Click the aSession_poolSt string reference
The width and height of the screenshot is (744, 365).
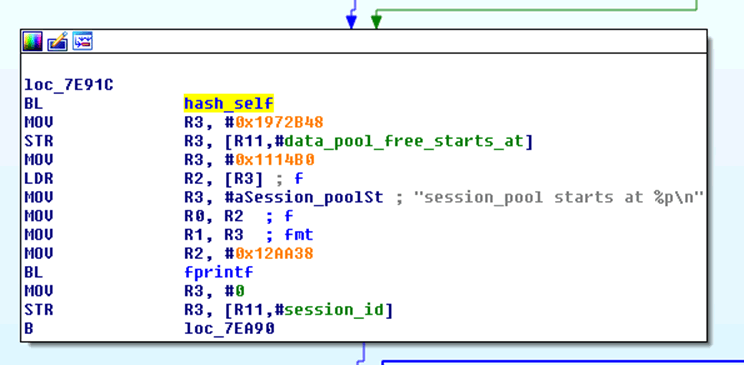tap(309, 197)
